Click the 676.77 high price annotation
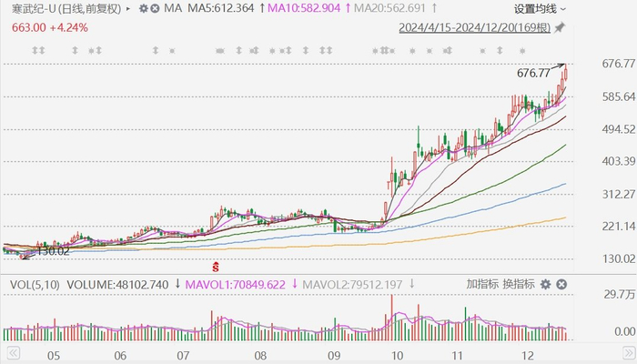637x364 pixels. [533, 73]
